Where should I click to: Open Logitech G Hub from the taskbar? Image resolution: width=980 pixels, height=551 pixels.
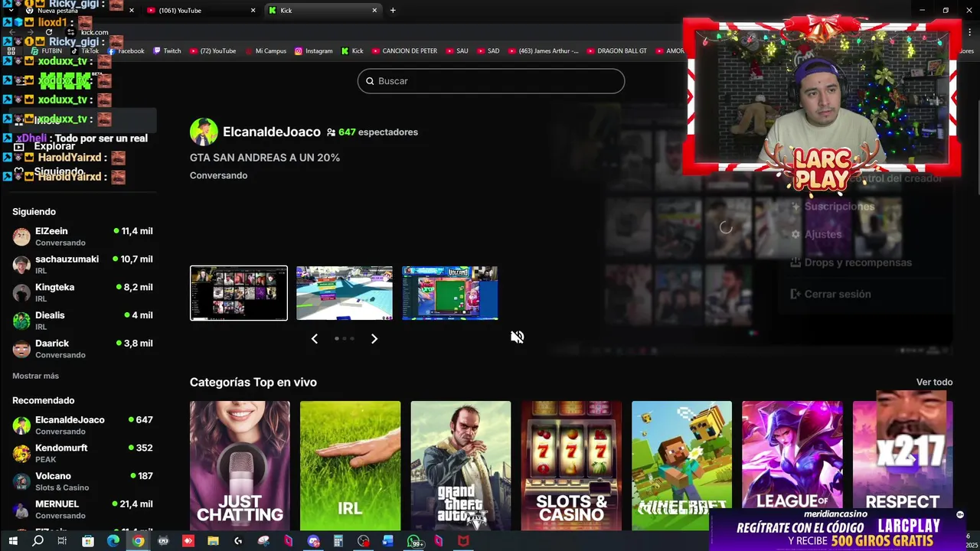(x=238, y=541)
